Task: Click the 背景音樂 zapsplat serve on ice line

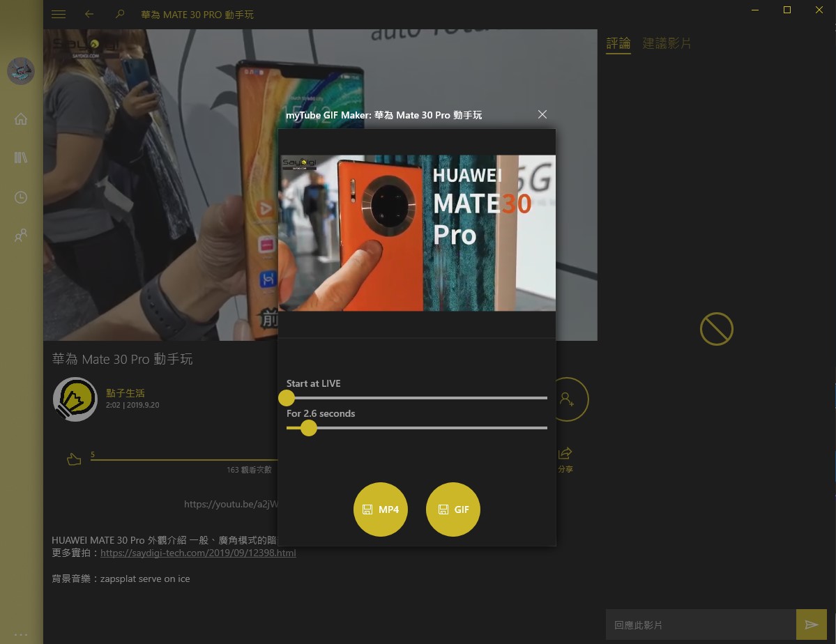Action: [121, 578]
